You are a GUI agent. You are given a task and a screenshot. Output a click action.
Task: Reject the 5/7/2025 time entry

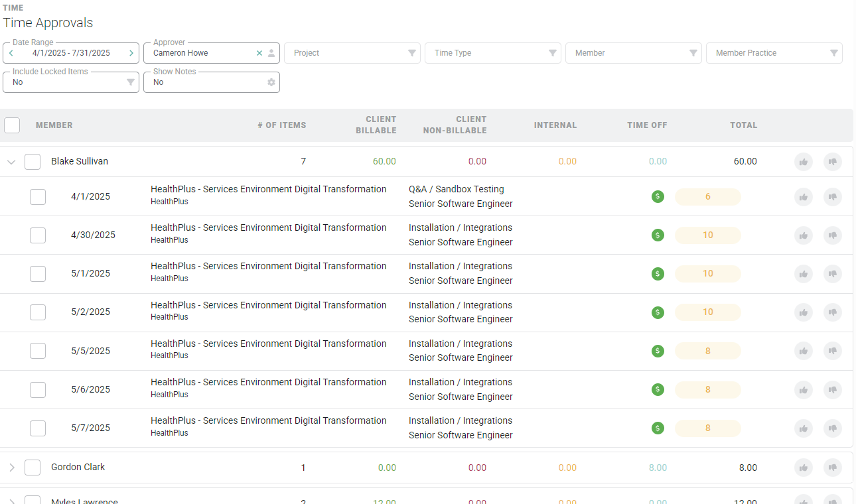click(833, 428)
